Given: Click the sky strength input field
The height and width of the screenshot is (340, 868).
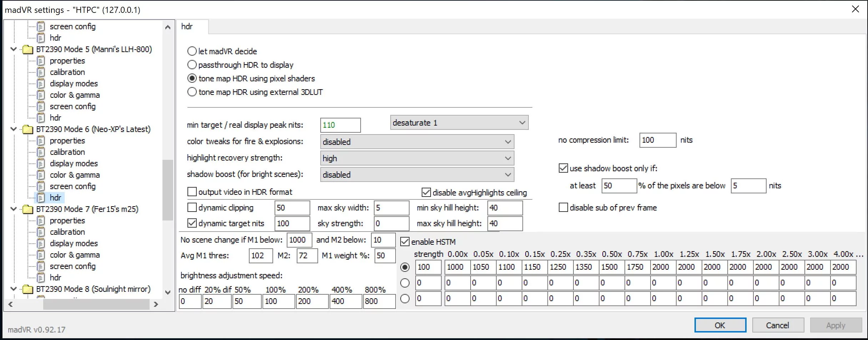Looking at the screenshot, I should (391, 223).
